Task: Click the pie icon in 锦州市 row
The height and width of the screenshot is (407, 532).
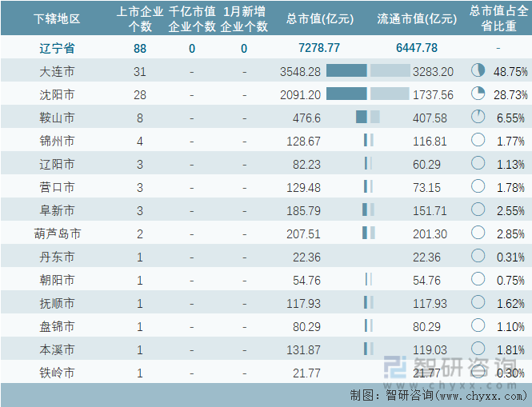Action: coord(478,140)
